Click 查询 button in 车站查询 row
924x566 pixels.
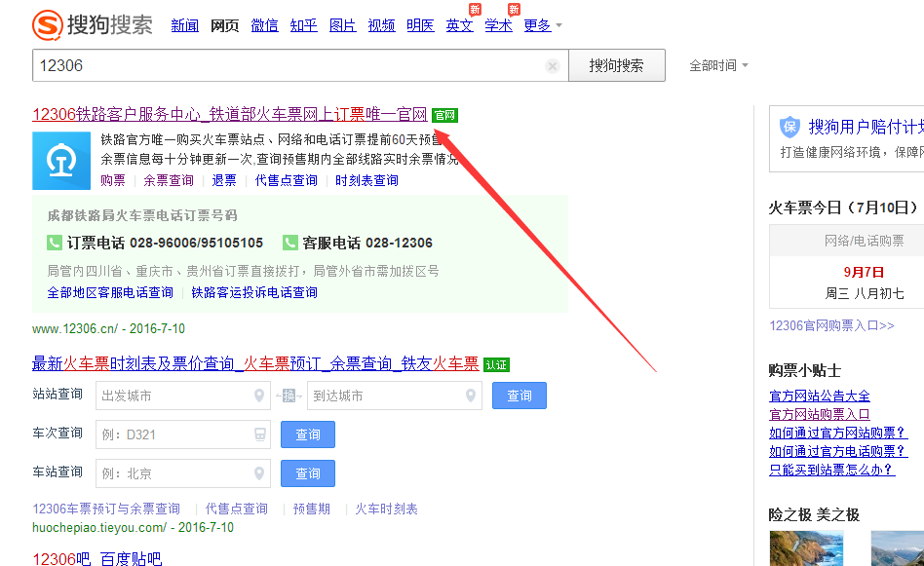click(x=308, y=473)
